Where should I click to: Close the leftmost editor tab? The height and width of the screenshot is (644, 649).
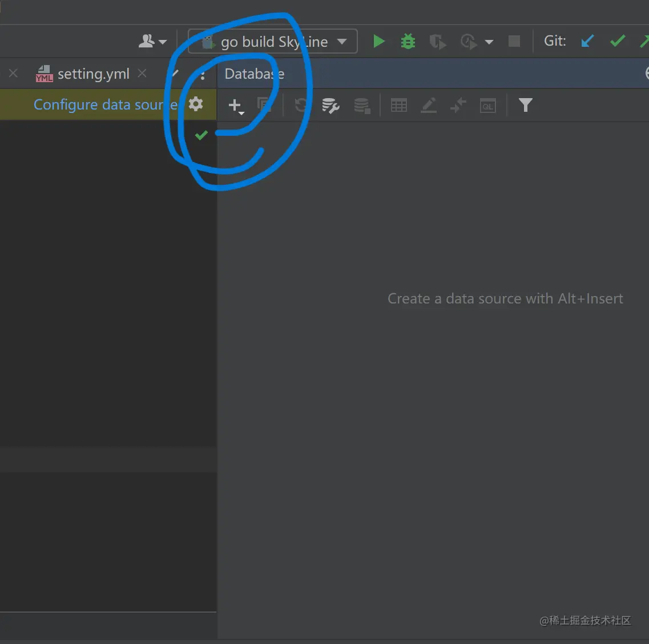click(13, 73)
